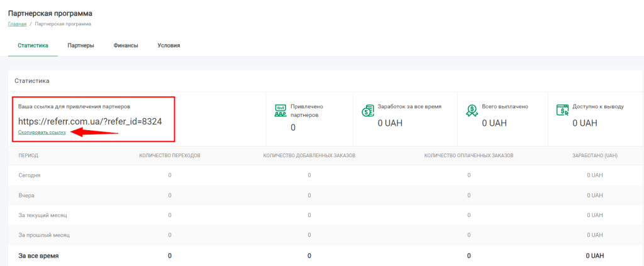
Task: Click the all-time earnings money icon
Action: coord(367,111)
